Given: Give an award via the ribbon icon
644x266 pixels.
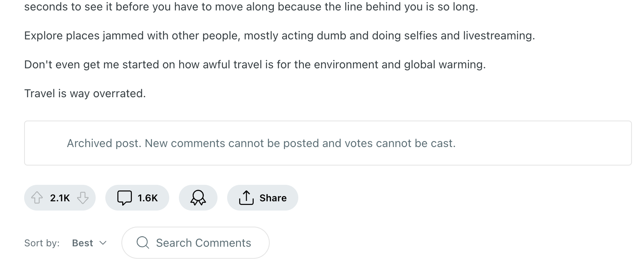Looking at the screenshot, I should point(198,198).
